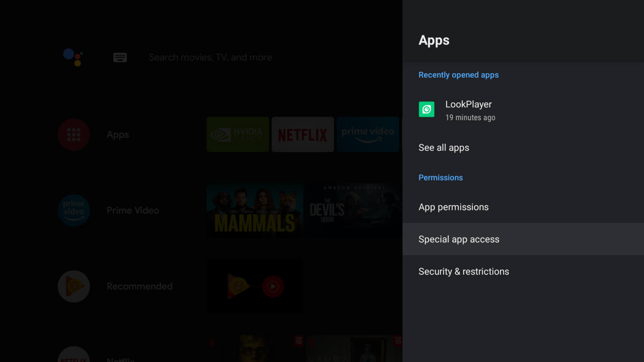Click the Mammals show thumbnail
644x362 pixels.
click(x=254, y=210)
